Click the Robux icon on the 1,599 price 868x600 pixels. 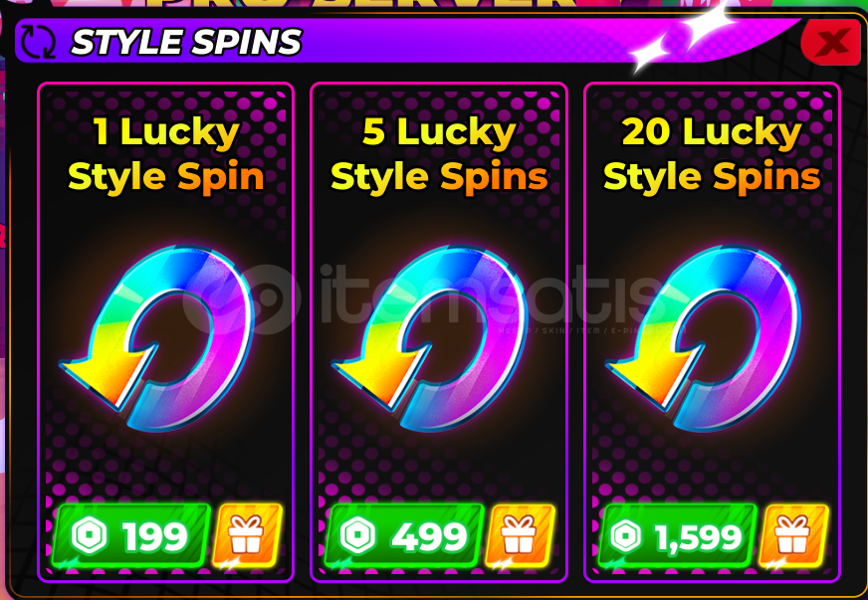coord(626,535)
